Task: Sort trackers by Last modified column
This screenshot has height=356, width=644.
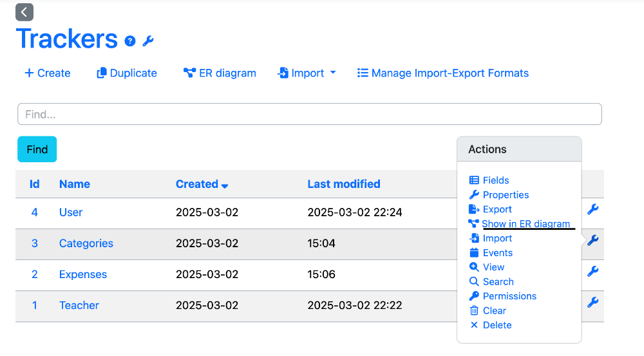Action: (x=344, y=184)
